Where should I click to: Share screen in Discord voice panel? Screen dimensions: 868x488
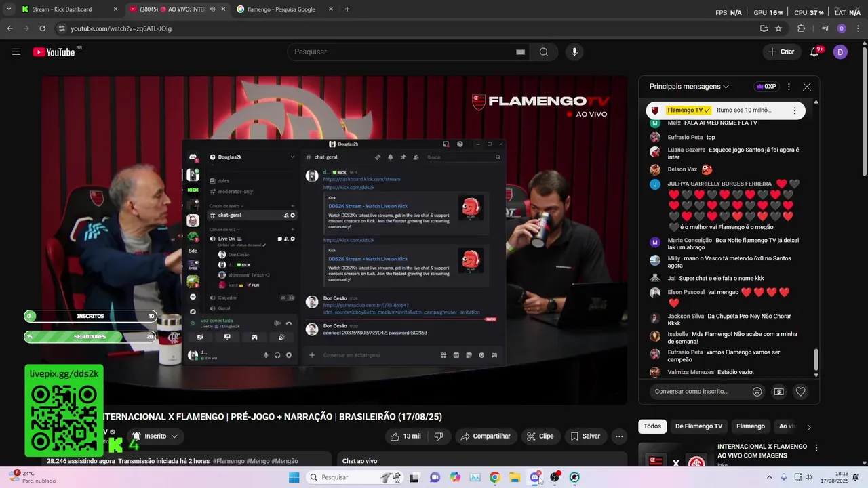coord(227,337)
